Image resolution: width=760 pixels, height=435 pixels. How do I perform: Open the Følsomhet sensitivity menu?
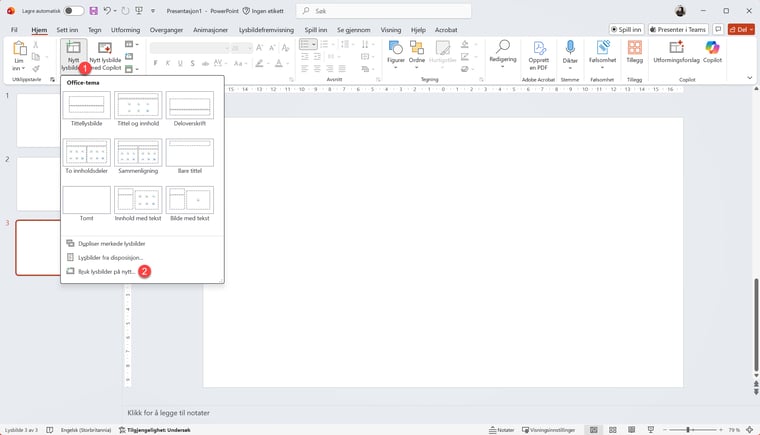coord(602,54)
